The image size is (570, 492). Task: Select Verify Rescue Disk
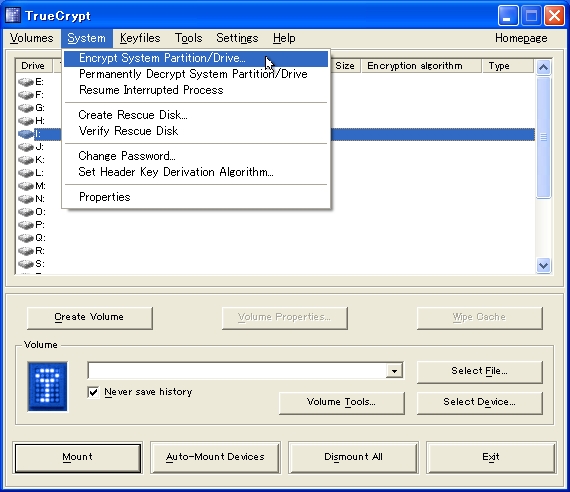(196, 131)
